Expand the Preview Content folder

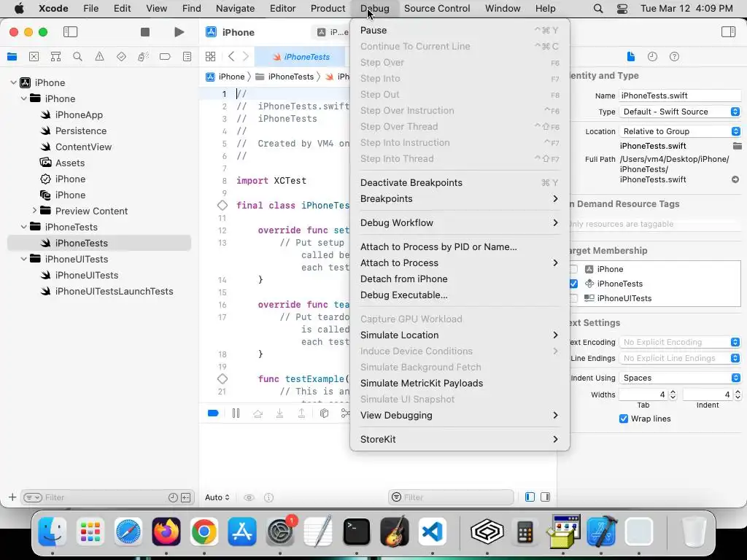[34, 211]
